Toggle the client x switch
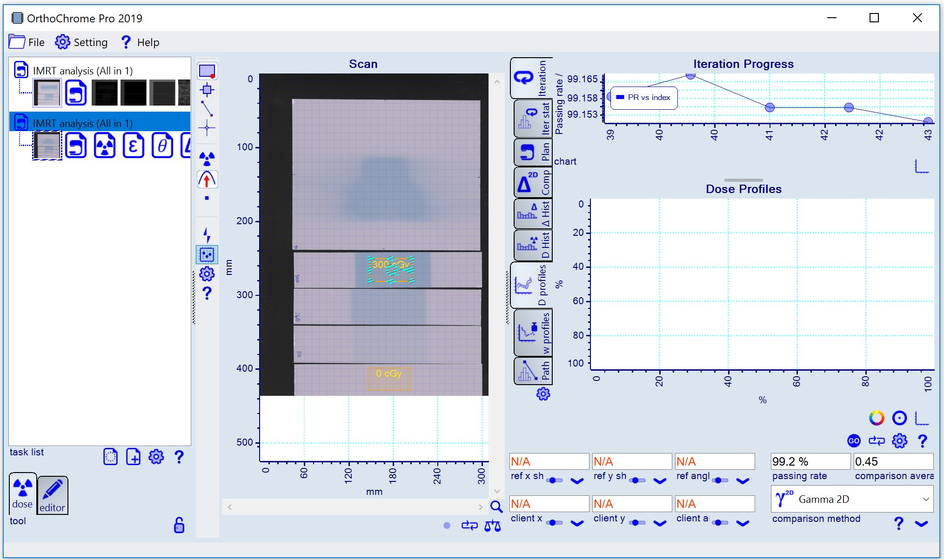The height and width of the screenshot is (560, 944). click(x=554, y=523)
